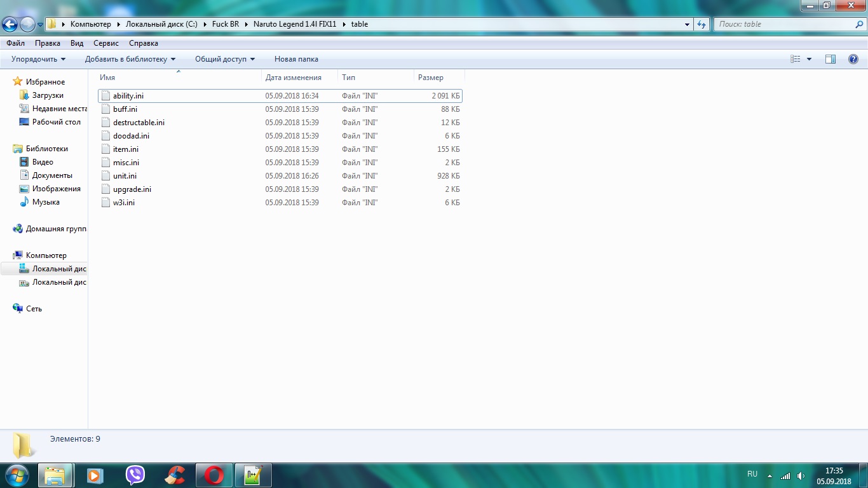Jump to Компьютер in the address breadcrumb

pyautogui.click(x=90, y=24)
